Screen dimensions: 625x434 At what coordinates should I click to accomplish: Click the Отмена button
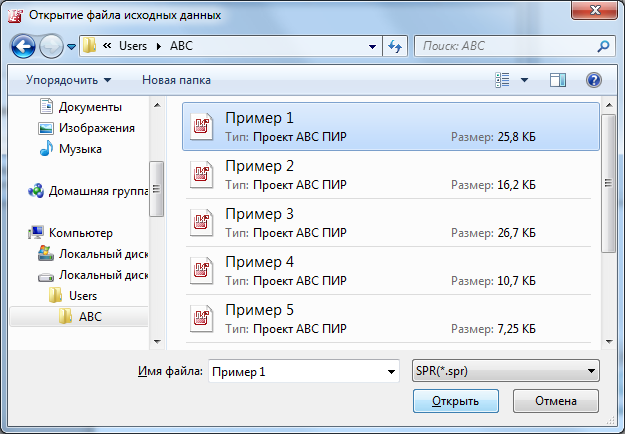pyautogui.click(x=556, y=401)
